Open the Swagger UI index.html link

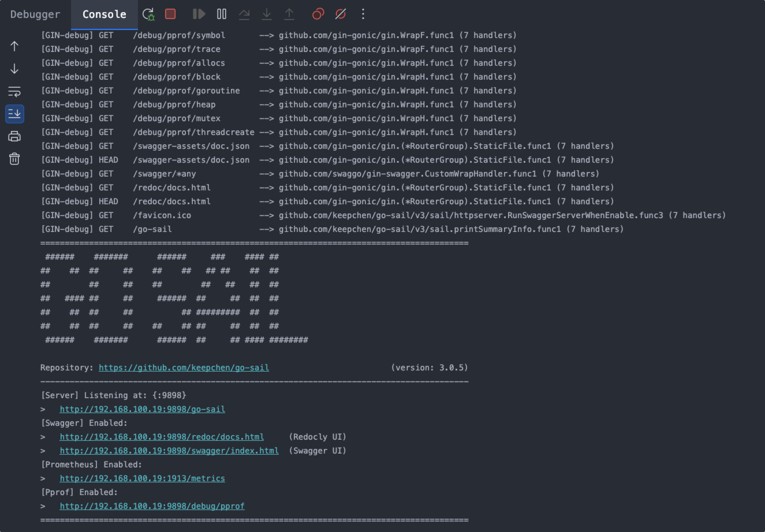click(x=169, y=451)
